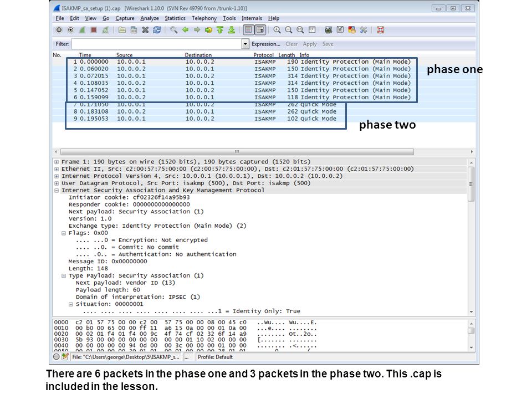
Task: Open a capture file with folder icon
Action: point(122,30)
